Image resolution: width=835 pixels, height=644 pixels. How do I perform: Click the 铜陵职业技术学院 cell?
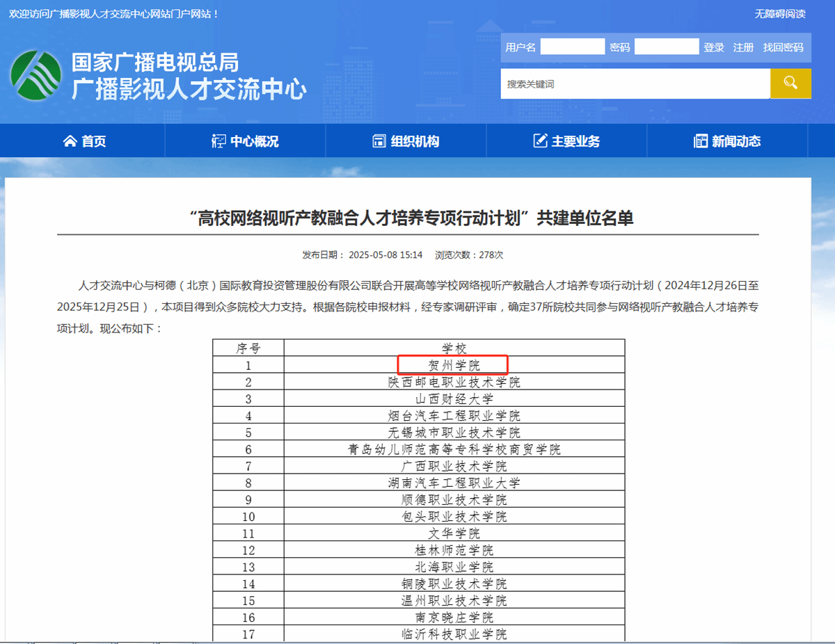pos(454,583)
